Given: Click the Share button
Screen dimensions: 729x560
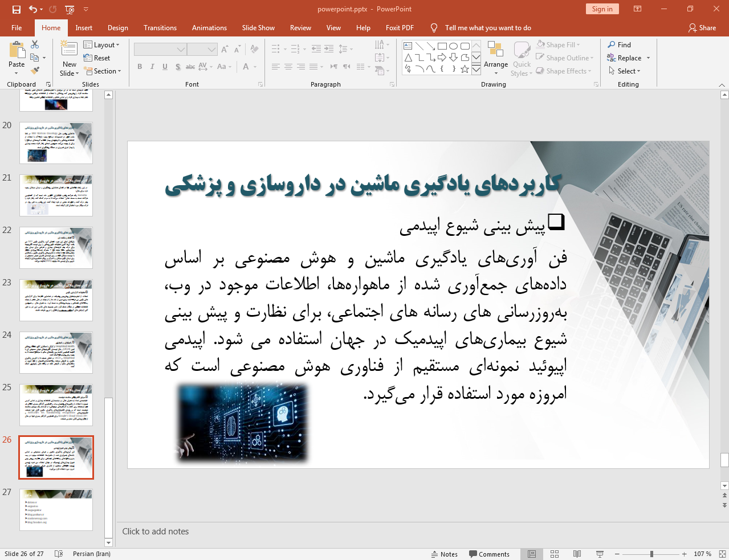Looking at the screenshot, I should [702, 28].
